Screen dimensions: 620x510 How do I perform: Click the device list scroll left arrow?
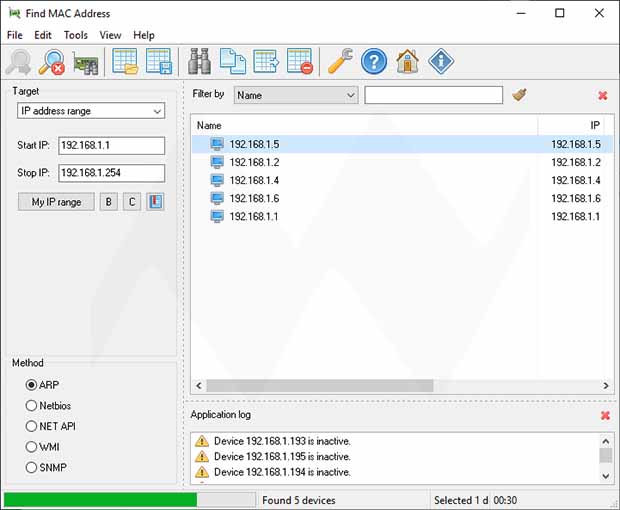(x=199, y=385)
